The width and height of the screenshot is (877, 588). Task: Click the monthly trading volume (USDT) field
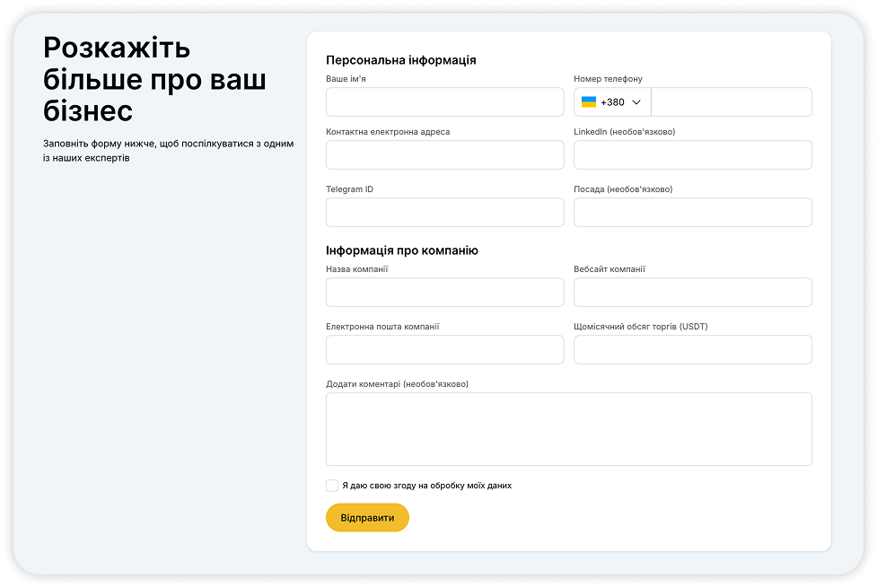point(692,350)
